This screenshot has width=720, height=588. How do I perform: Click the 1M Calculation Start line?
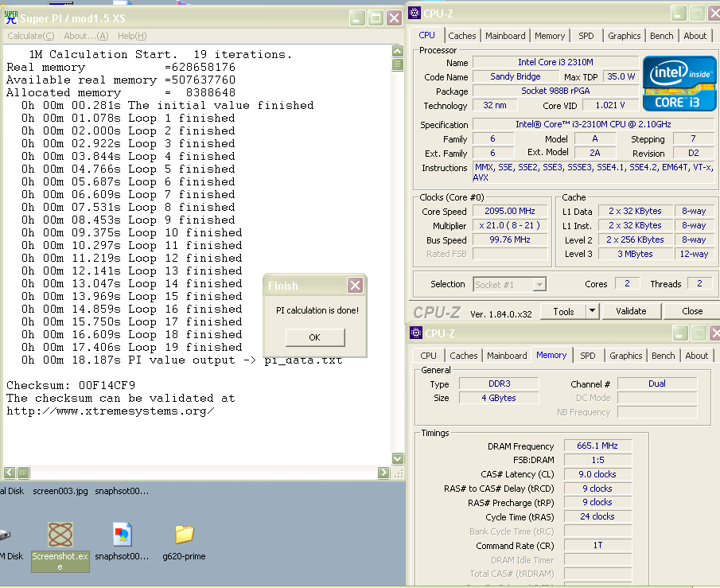pos(161,54)
